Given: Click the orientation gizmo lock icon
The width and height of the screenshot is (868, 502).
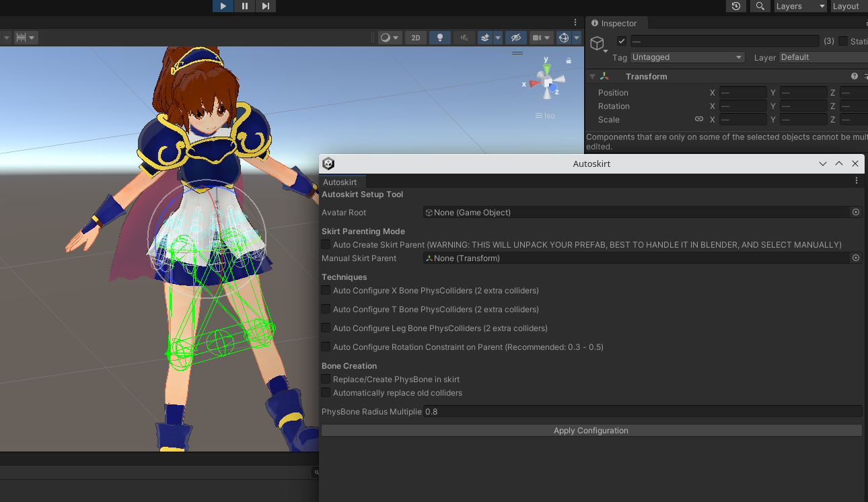Looking at the screenshot, I should point(569,61).
